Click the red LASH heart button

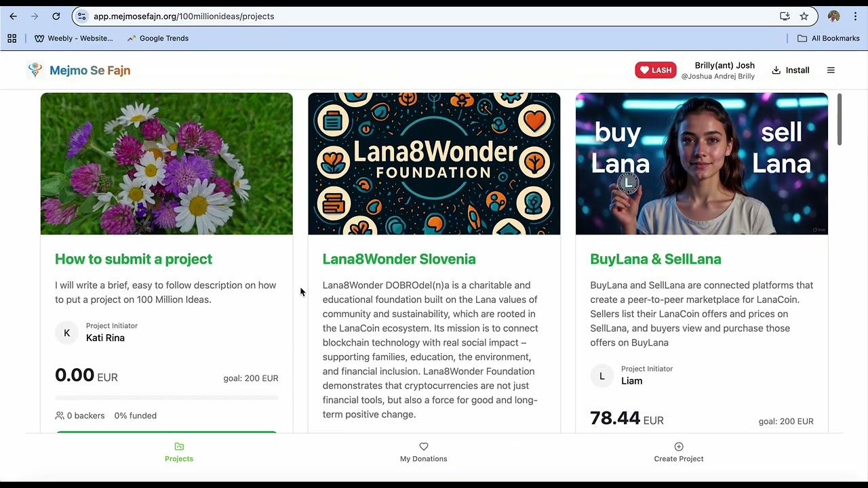point(655,70)
